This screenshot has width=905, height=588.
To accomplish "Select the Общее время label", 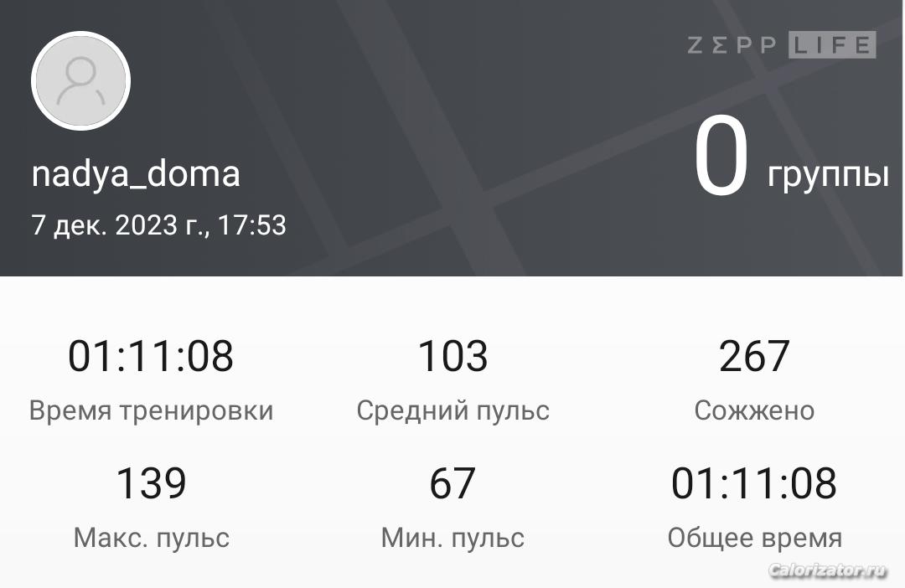I will coord(755,537).
